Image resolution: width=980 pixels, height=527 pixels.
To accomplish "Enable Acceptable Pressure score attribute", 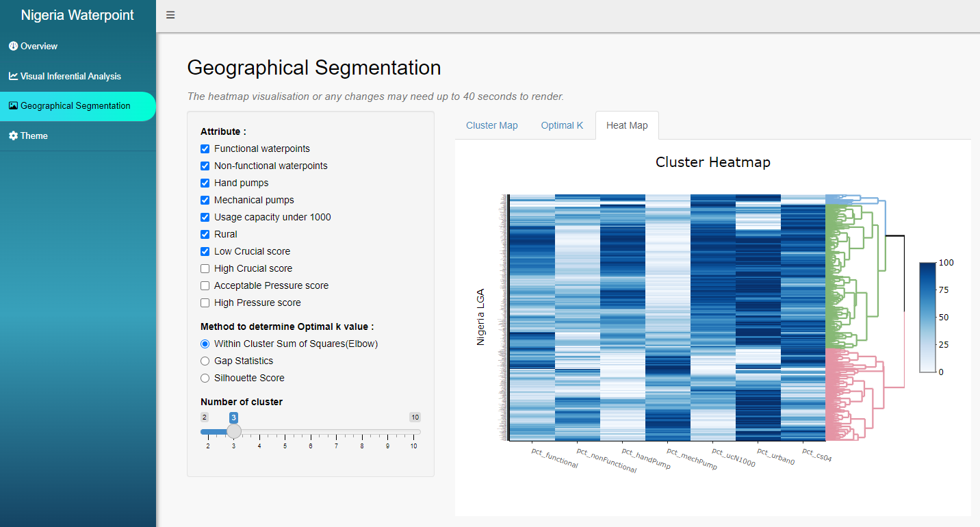I will click(x=205, y=285).
